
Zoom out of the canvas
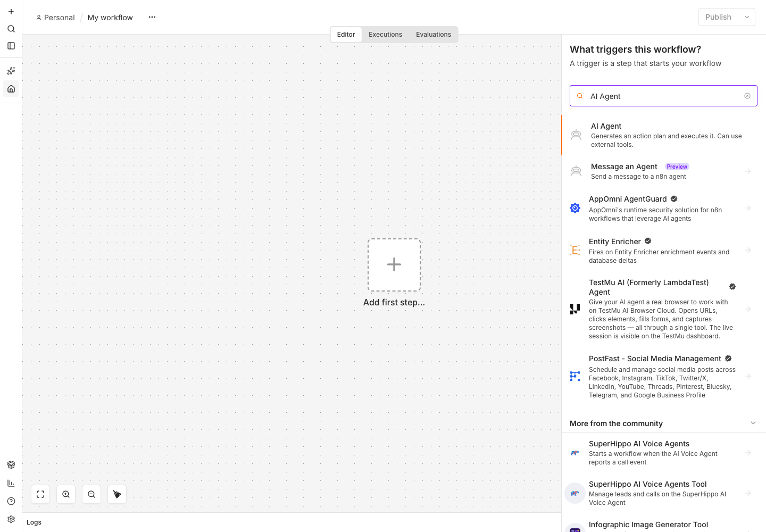[91, 494]
